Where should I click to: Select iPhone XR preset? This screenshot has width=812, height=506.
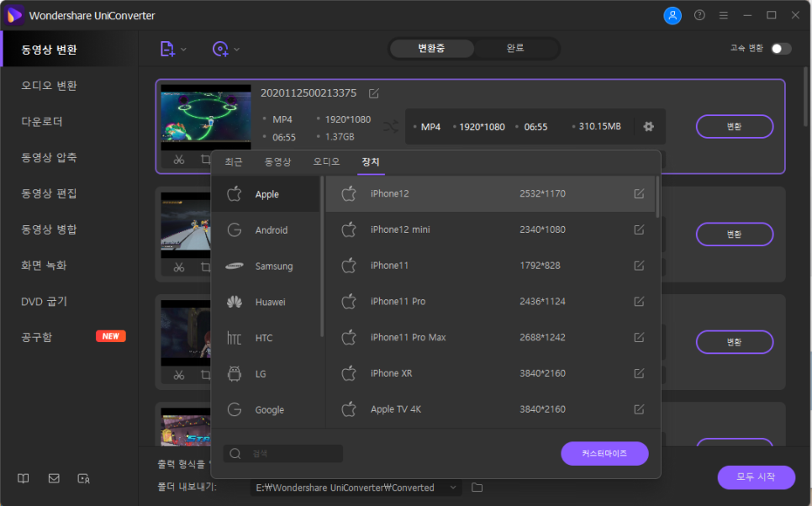[x=490, y=373]
